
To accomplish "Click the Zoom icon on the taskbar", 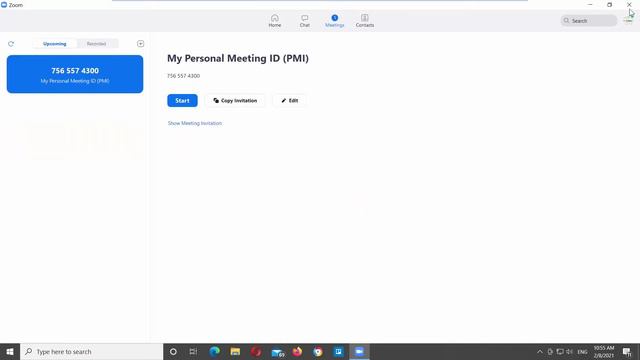I will pyautogui.click(x=359, y=351).
